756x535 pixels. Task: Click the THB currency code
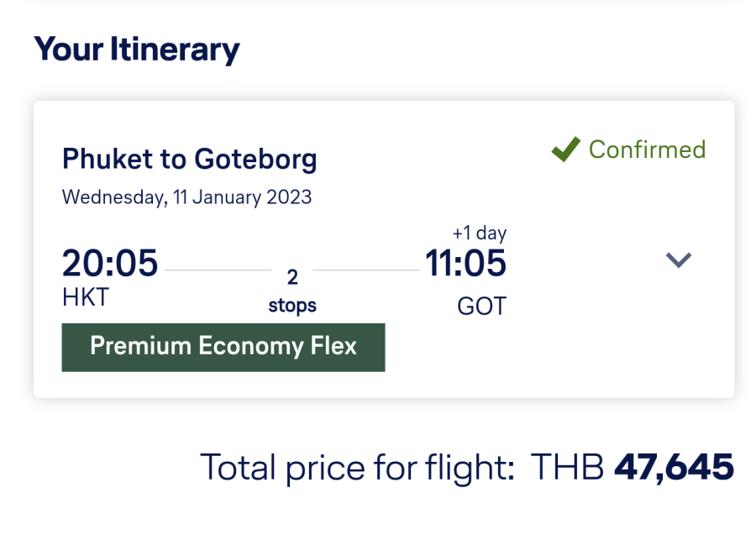[x=568, y=467]
